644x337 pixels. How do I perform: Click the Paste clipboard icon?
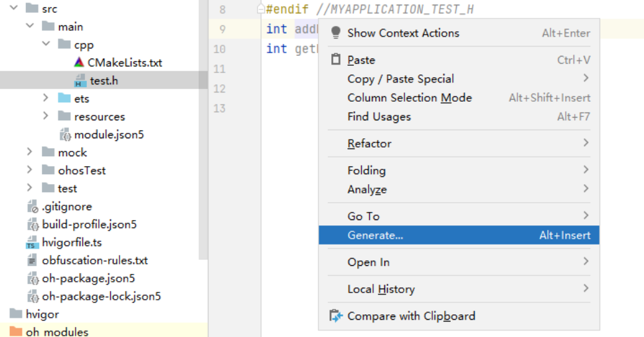pyautogui.click(x=335, y=60)
